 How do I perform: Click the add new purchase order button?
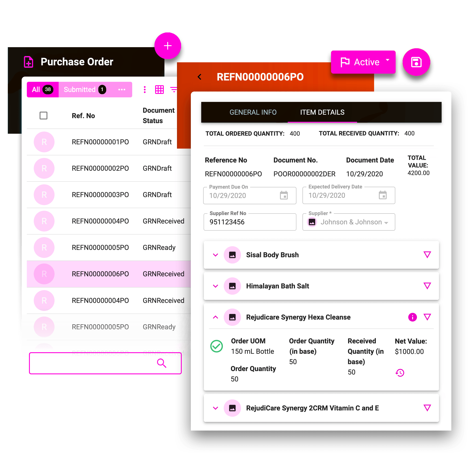click(x=168, y=45)
